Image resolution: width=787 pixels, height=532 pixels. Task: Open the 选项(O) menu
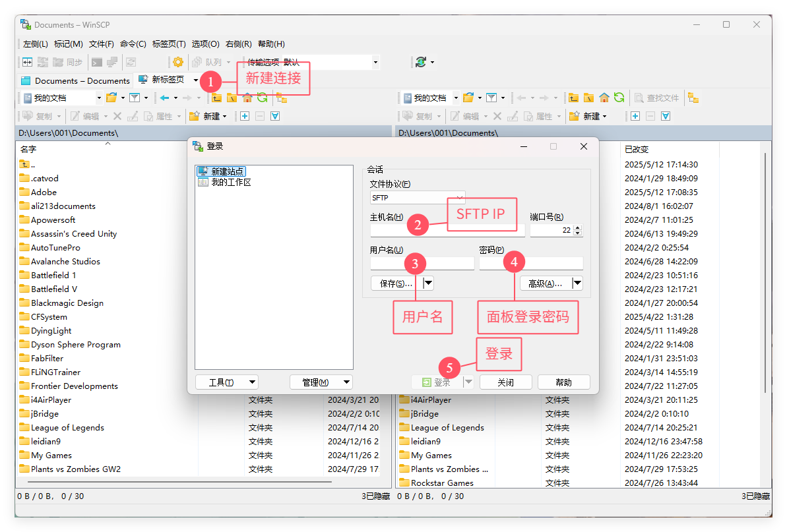pos(206,44)
